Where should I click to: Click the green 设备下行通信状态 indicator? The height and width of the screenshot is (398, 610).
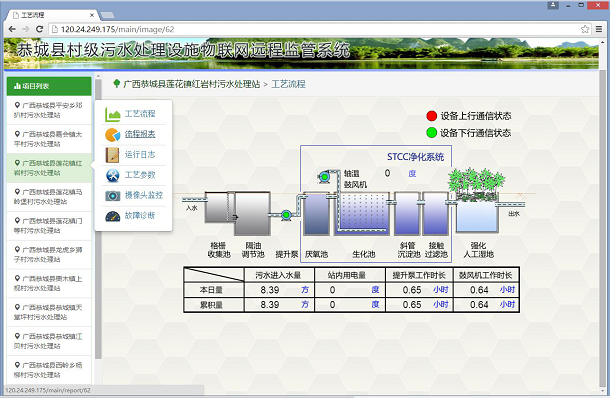click(x=431, y=133)
